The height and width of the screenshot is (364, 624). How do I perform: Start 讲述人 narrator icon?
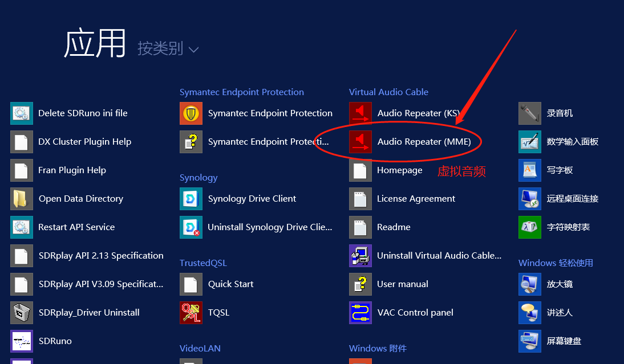click(x=530, y=313)
